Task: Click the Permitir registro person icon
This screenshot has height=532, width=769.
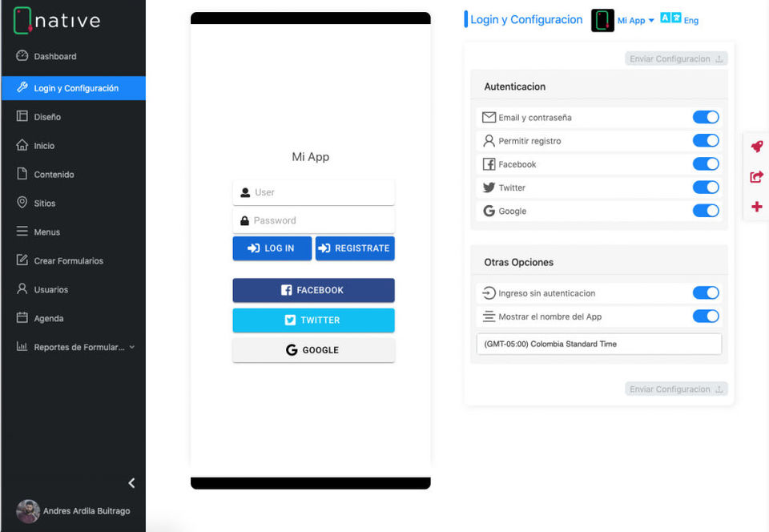Action: [x=489, y=141]
